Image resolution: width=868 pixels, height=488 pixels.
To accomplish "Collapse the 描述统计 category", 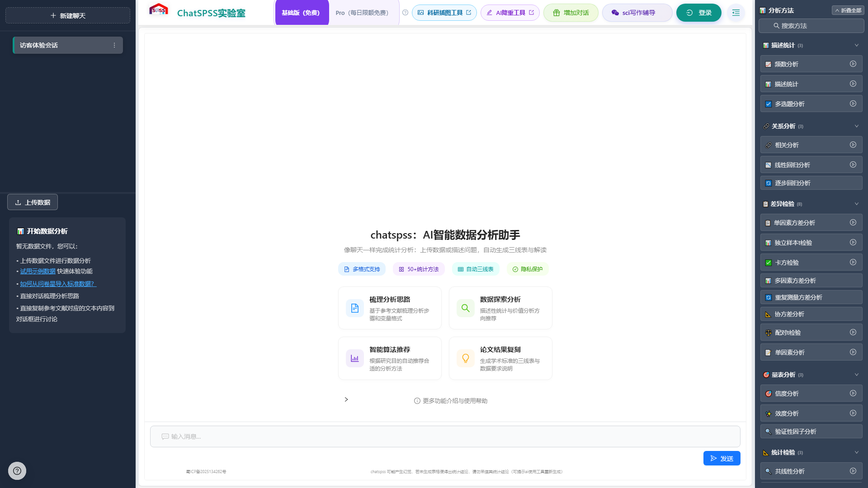I will pyautogui.click(x=856, y=45).
